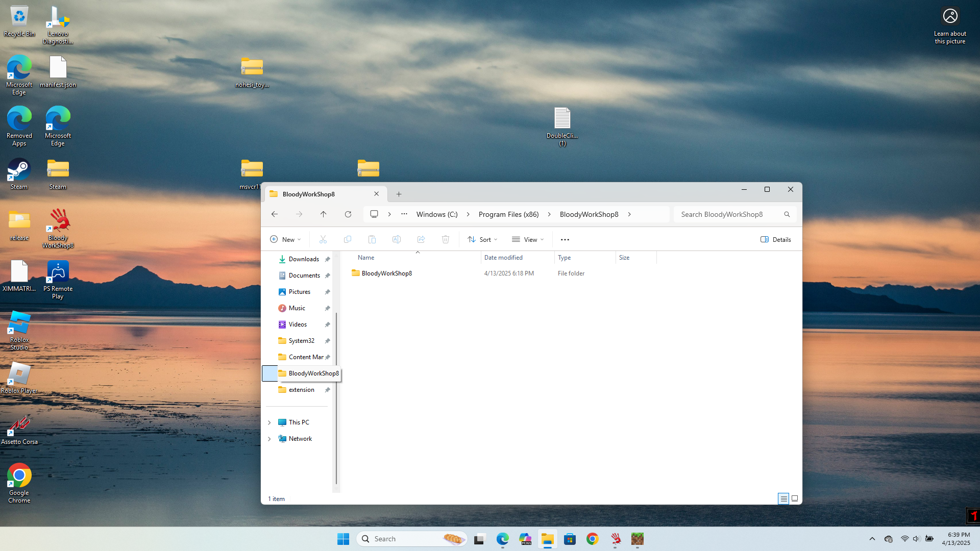Go up one folder level arrow
This screenshot has width=980, height=551.
point(324,214)
